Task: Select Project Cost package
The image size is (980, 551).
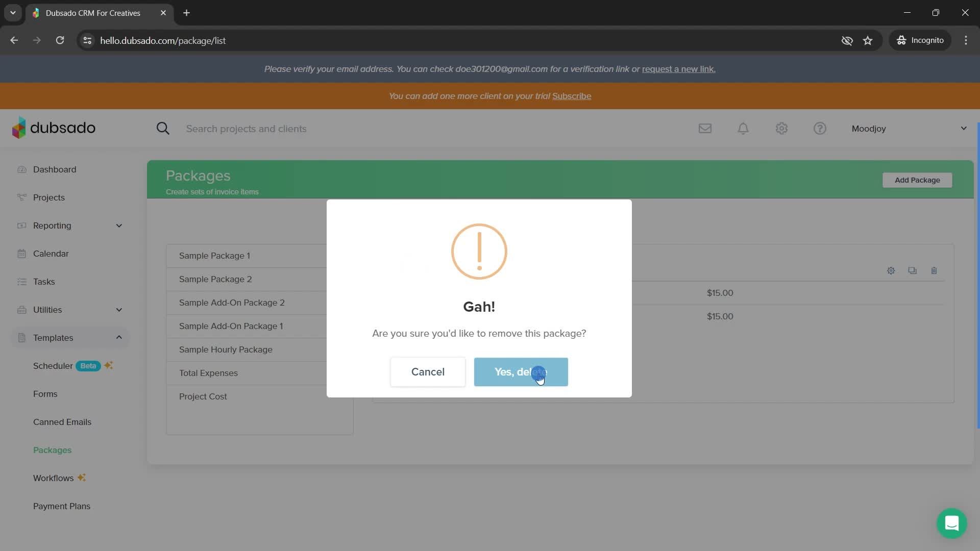Action: coord(259,396)
